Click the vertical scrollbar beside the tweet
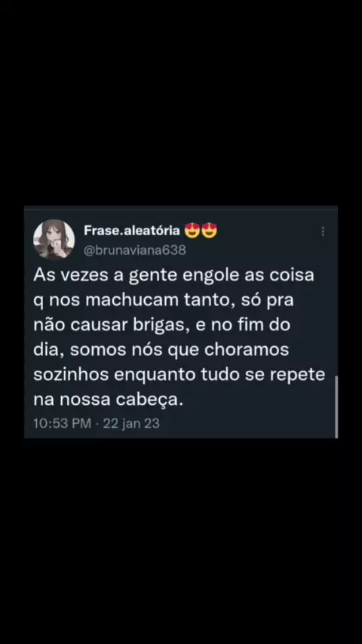Screen dimensions: 362x644 click(x=336, y=406)
